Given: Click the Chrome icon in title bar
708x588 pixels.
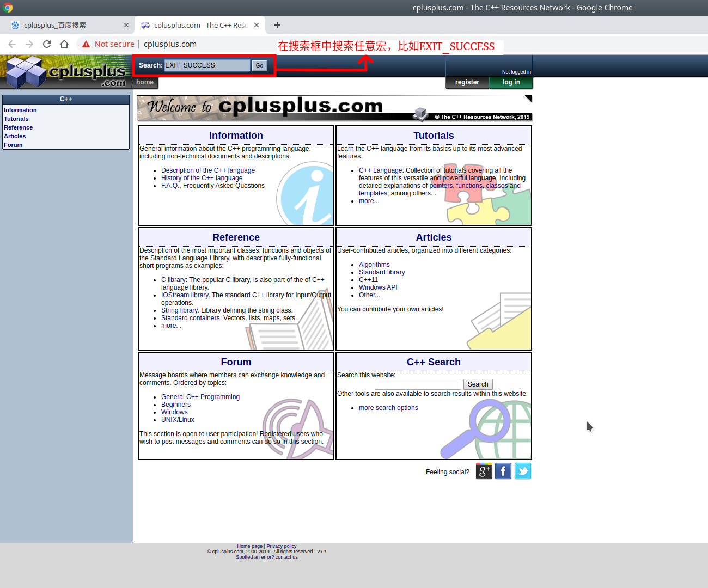Looking at the screenshot, I should click(x=8, y=8).
